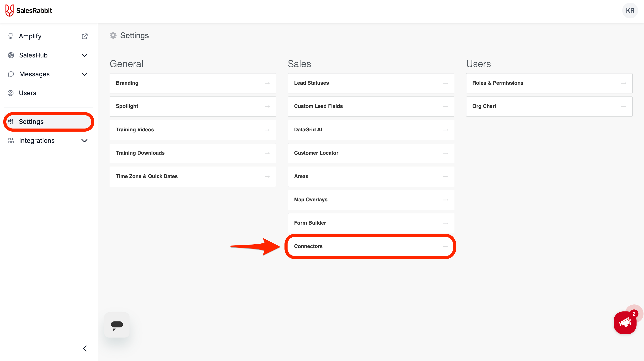Expand the Messages submenu chevron

85,74
